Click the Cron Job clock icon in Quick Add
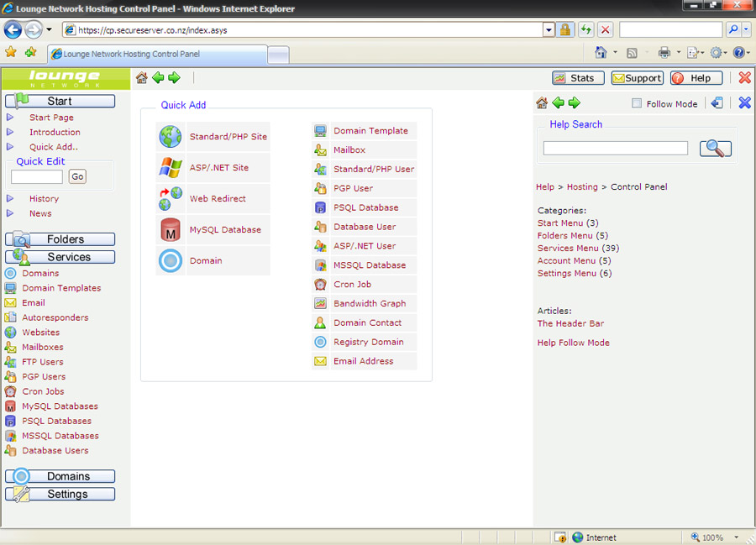The height and width of the screenshot is (545, 756). coord(320,285)
